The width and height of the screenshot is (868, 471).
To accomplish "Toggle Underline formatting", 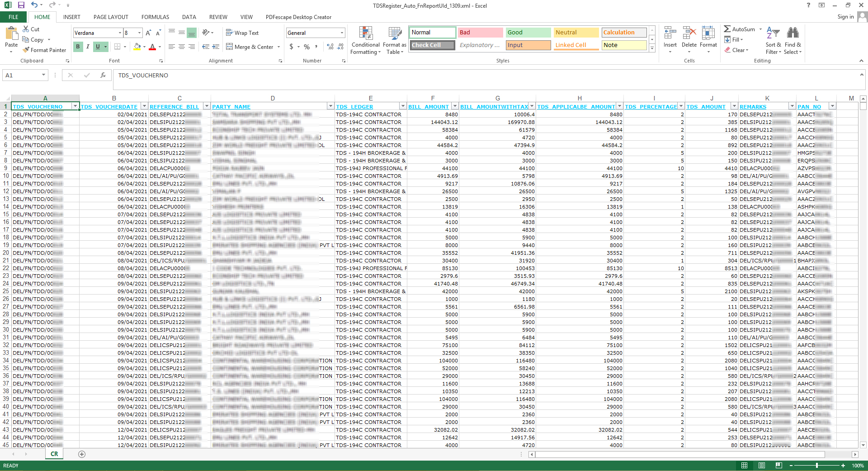I will point(98,47).
